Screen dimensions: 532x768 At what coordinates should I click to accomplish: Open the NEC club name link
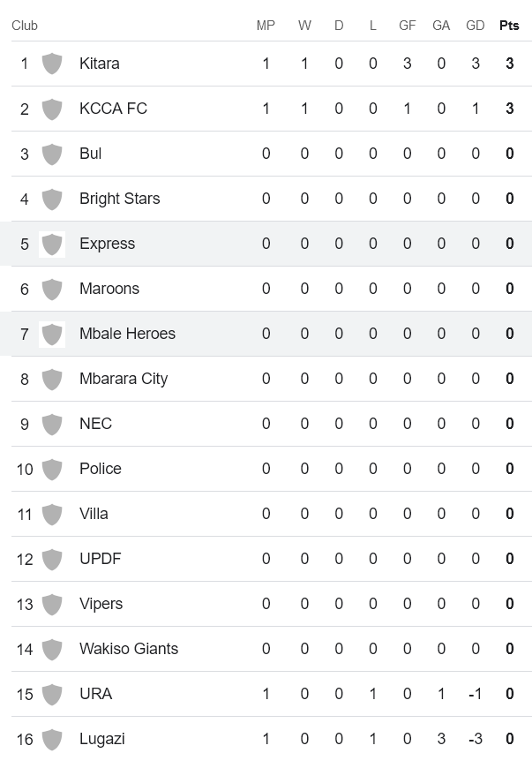[95, 424]
